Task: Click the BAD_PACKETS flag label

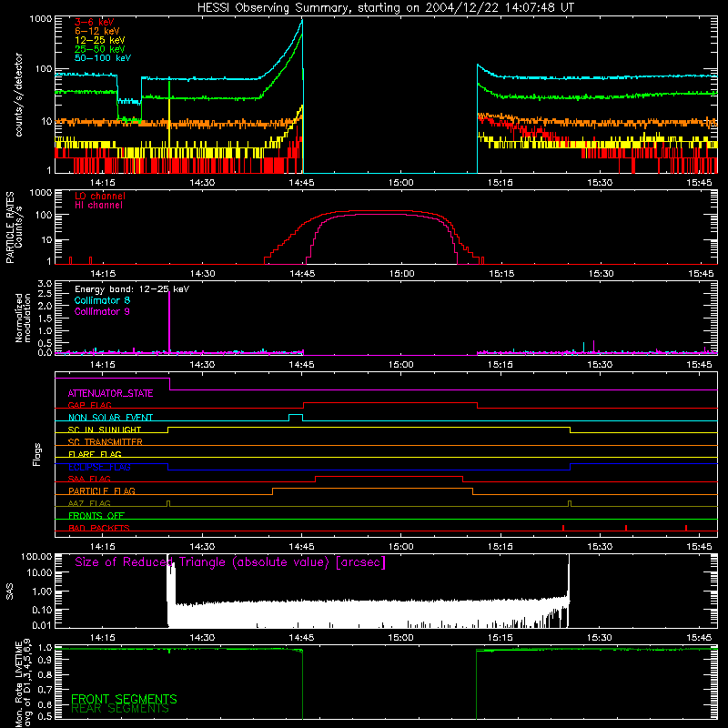Action: [x=99, y=528]
